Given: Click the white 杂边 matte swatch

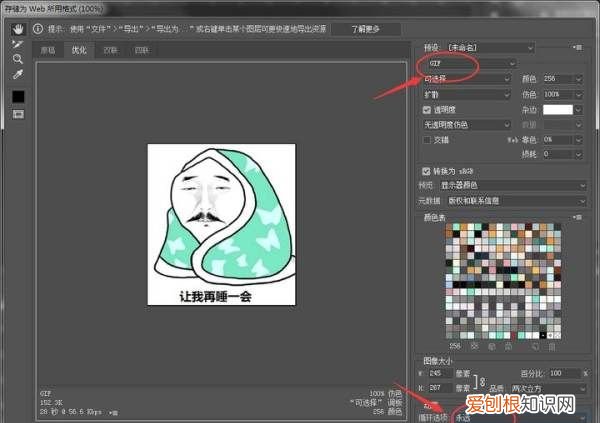Looking at the screenshot, I should 558,110.
